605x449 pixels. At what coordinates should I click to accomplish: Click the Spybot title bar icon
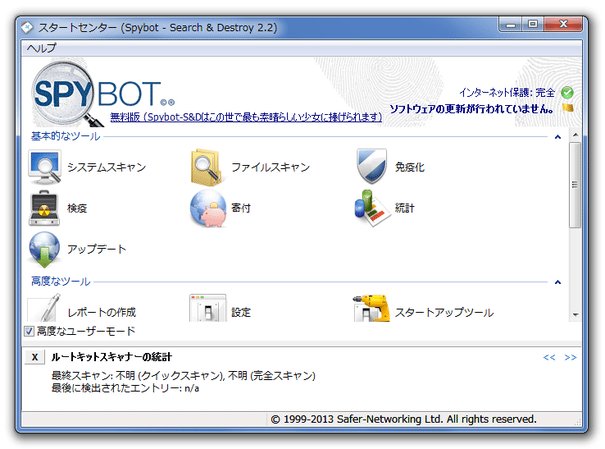coord(27,27)
